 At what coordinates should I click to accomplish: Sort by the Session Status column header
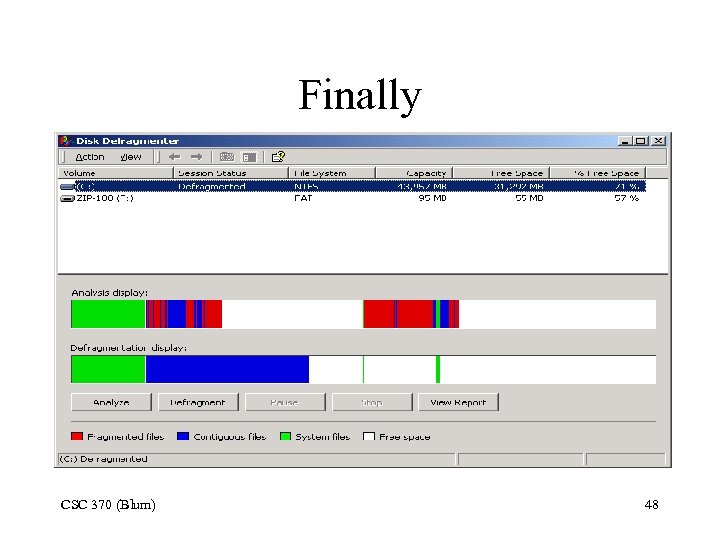pos(231,173)
